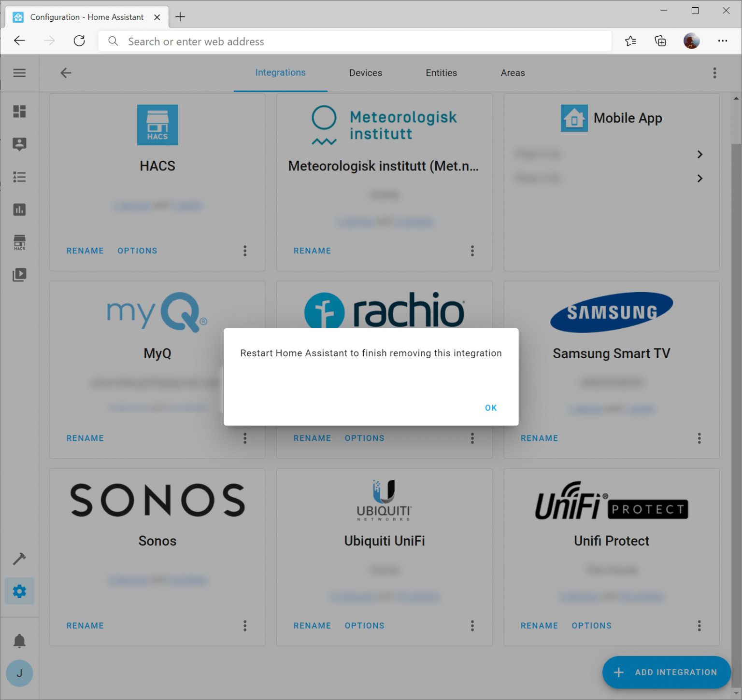The image size is (742, 700).
Task: Open Options for Unifi Protect
Action: [591, 626]
